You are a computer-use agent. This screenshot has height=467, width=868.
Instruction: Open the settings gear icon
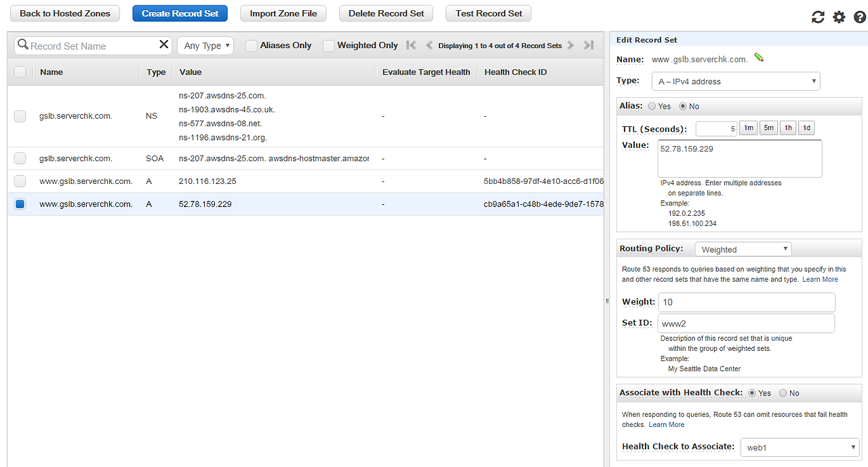click(839, 18)
